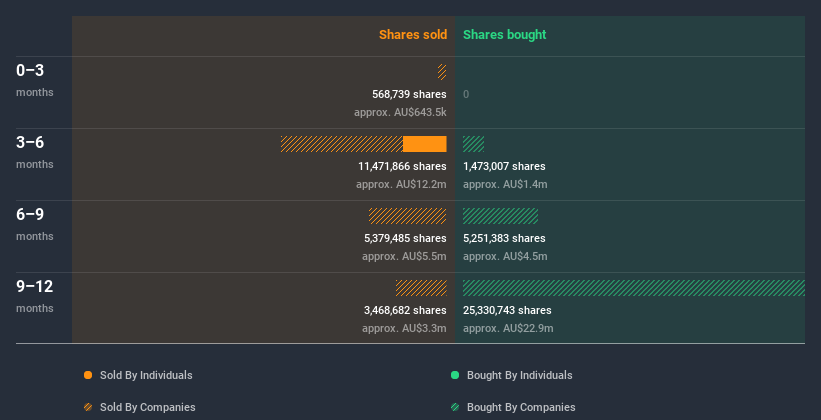Click the solid orange bar in 3–6 months
Screen dimensions: 821x420
coord(425,144)
